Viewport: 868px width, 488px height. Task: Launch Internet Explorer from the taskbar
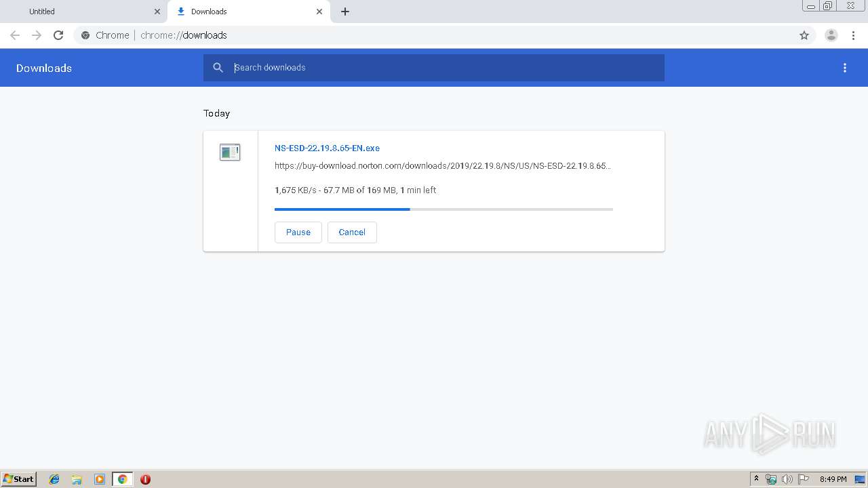tap(54, 479)
